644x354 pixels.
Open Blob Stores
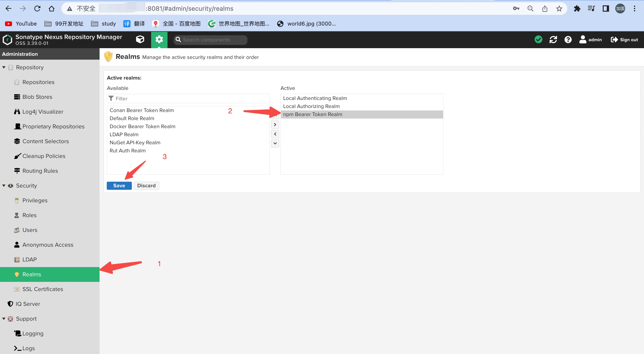(x=50, y=97)
